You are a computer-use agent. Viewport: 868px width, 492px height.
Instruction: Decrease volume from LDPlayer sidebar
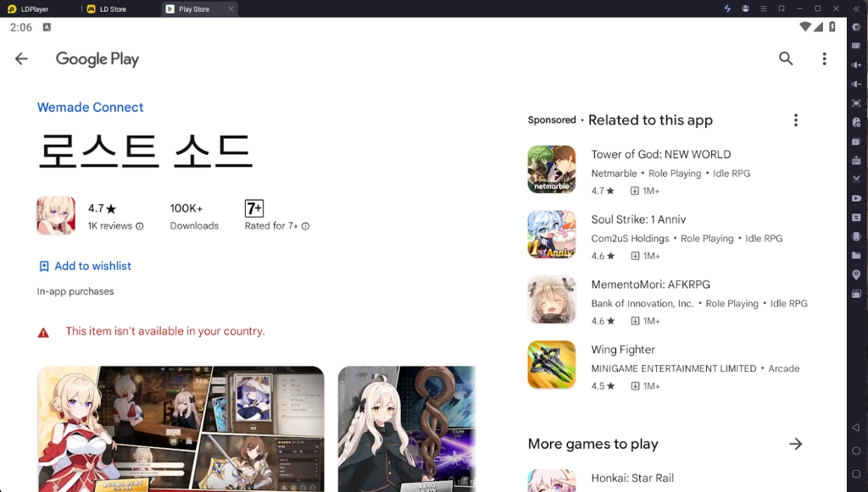856,84
